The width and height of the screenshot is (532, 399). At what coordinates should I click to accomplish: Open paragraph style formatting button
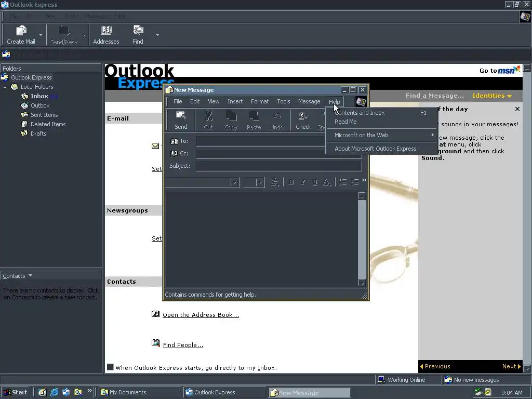coord(275,182)
